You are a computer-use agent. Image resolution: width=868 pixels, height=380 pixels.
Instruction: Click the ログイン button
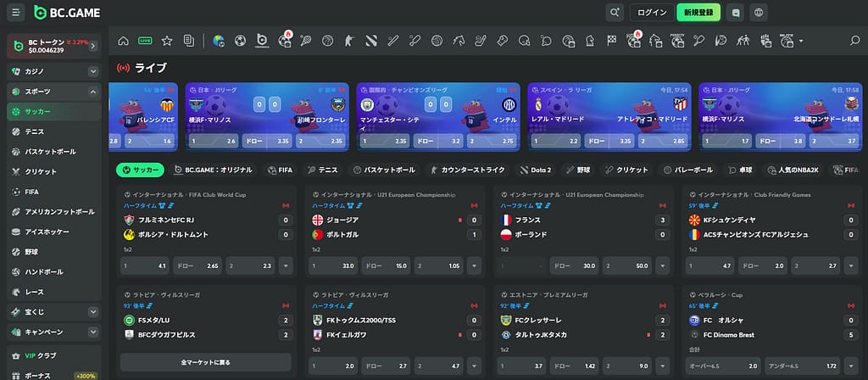[x=652, y=12]
